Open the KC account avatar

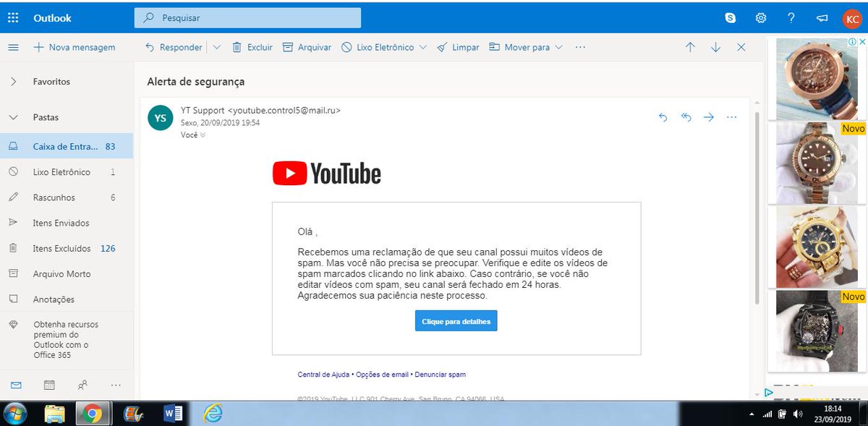tap(852, 18)
